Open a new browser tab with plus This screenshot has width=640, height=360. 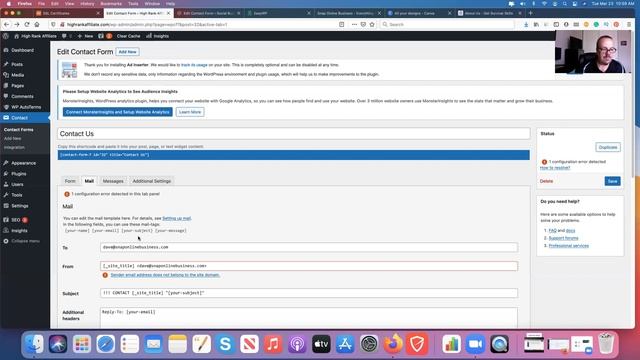click(530, 13)
